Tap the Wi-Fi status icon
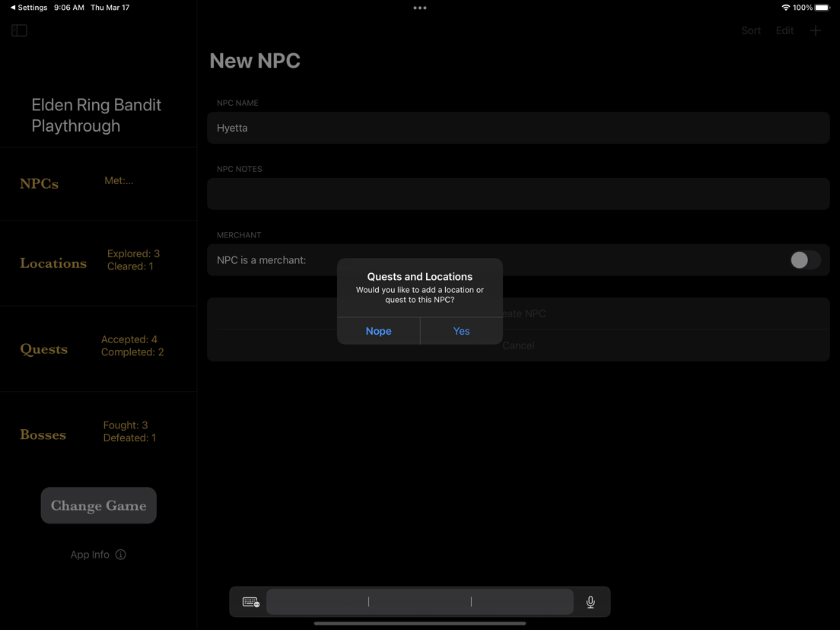 coord(786,8)
